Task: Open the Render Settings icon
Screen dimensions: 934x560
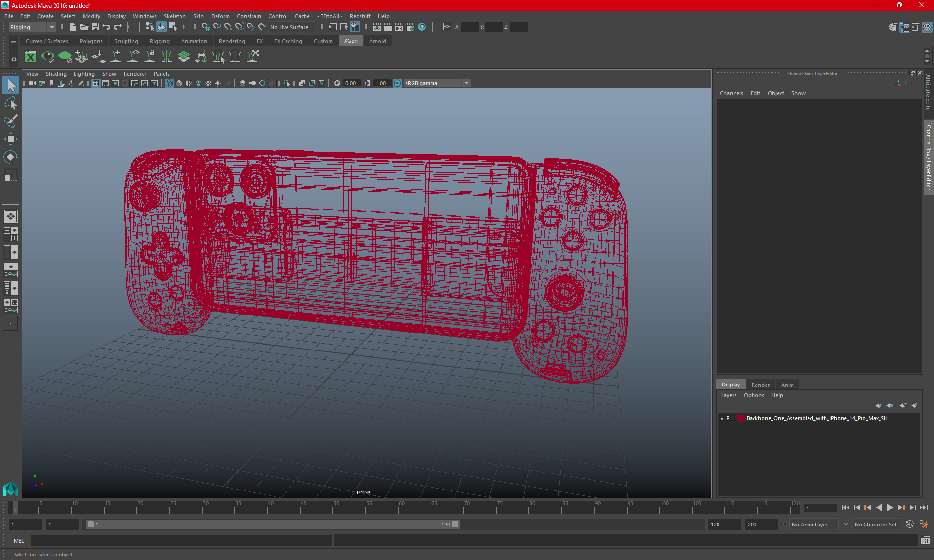Action: click(x=411, y=27)
